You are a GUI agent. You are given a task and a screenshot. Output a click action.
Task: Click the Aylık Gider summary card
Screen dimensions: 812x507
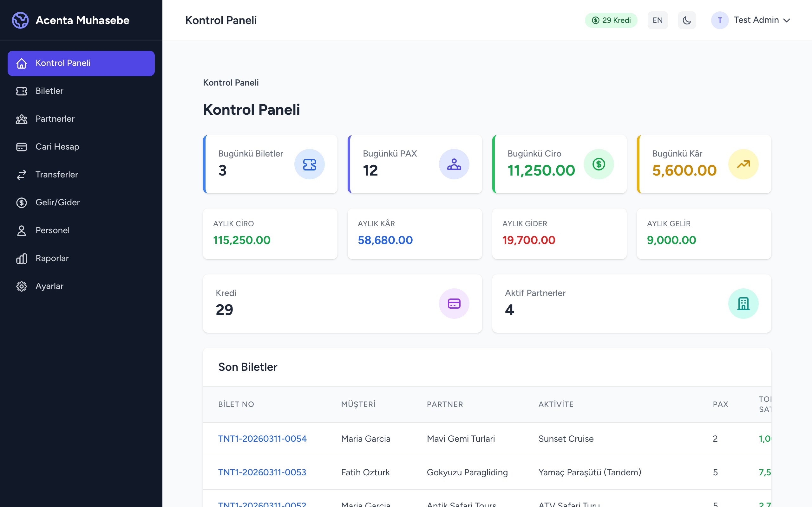point(559,234)
